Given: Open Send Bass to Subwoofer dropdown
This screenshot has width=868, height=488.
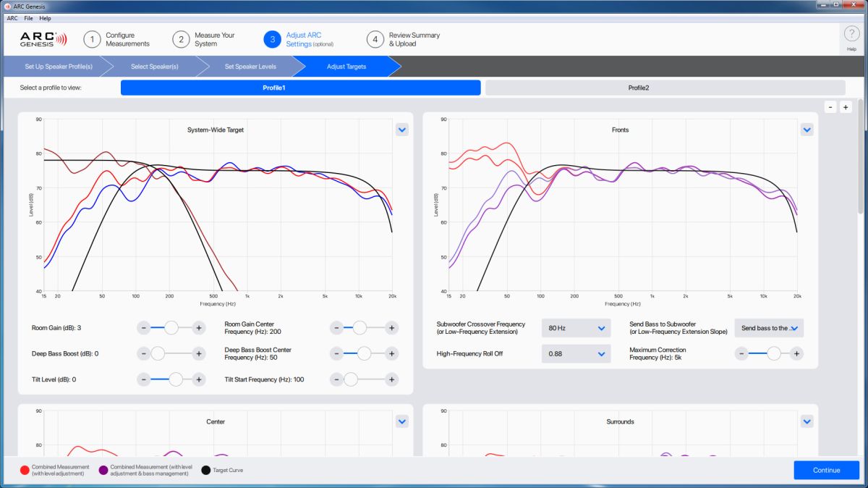Looking at the screenshot, I should click(x=768, y=328).
